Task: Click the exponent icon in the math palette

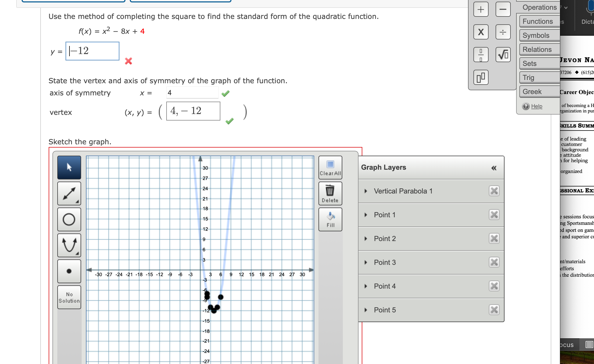Action: pos(481,77)
